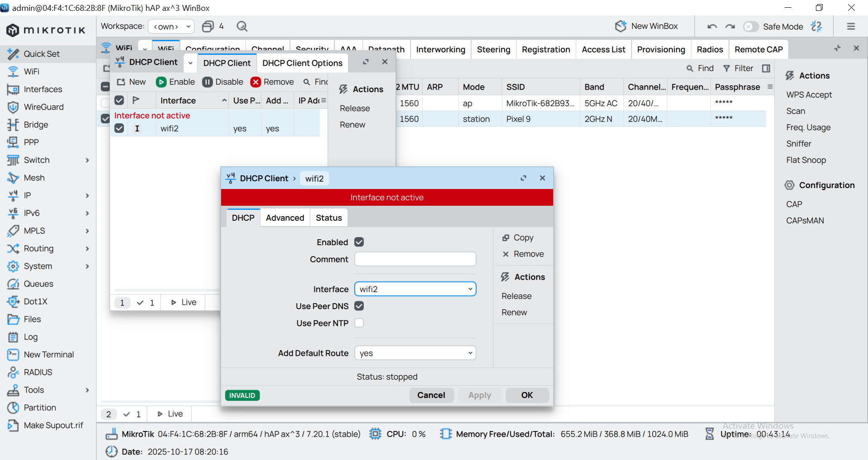868x460 pixels.
Task: Click Find in the WiFi window
Action: [700, 68]
